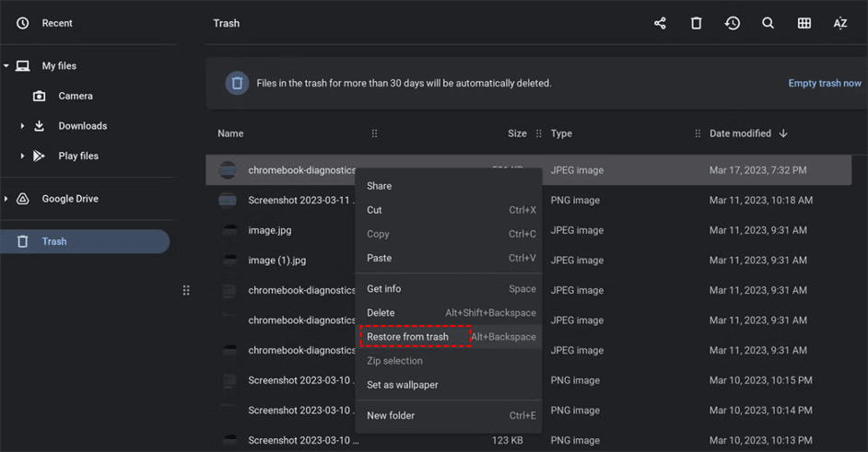
Task: Select the image (1).jpg file row
Action: click(x=277, y=261)
